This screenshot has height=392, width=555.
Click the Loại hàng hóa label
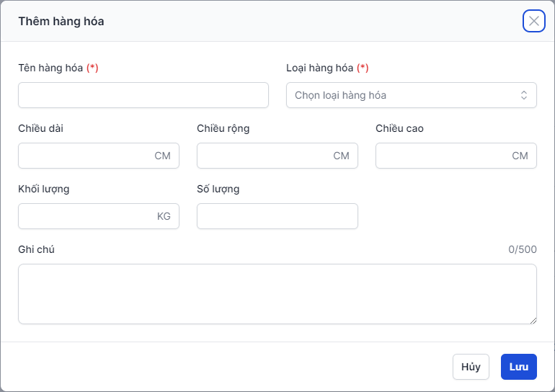click(320, 68)
